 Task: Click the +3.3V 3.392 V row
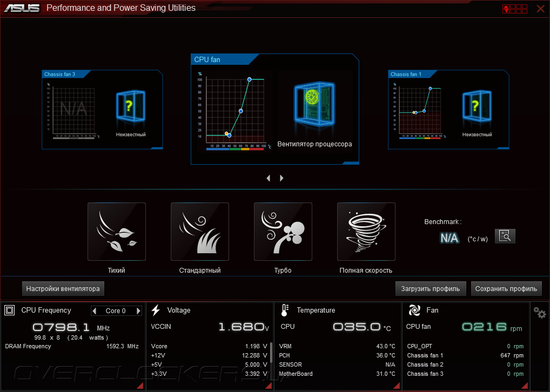pos(209,374)
